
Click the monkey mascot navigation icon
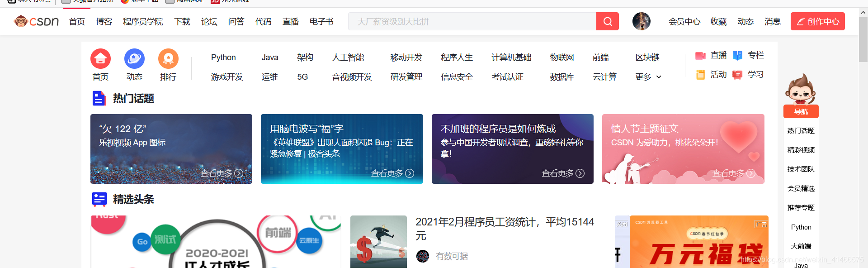tap(800, 89)
